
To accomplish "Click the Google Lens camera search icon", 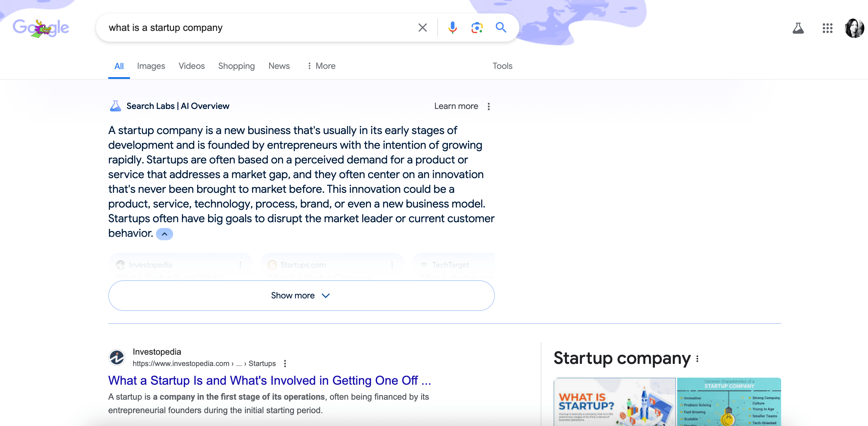I will pyautogui.click(x=476, y=28).
